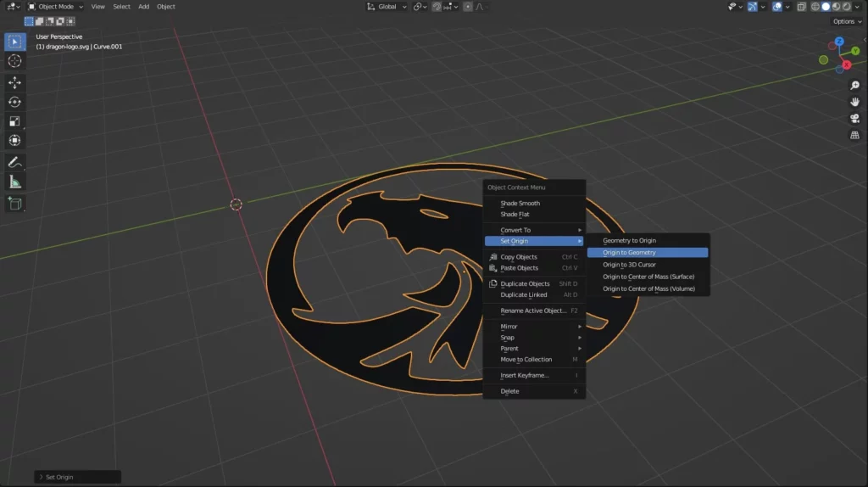The width and height of the screenshot is (868, 487).
Task: Click the zoom magnifier viewport icon
Action: click(854, 86)
